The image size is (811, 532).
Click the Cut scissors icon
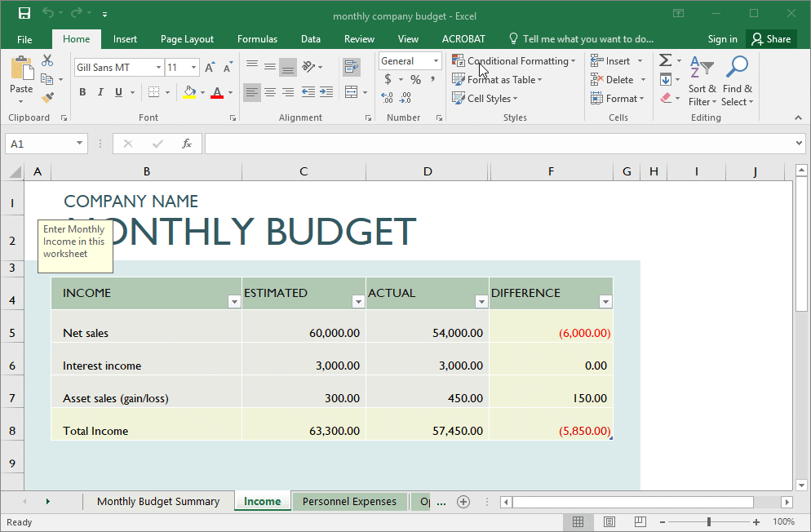pos(47,60)
